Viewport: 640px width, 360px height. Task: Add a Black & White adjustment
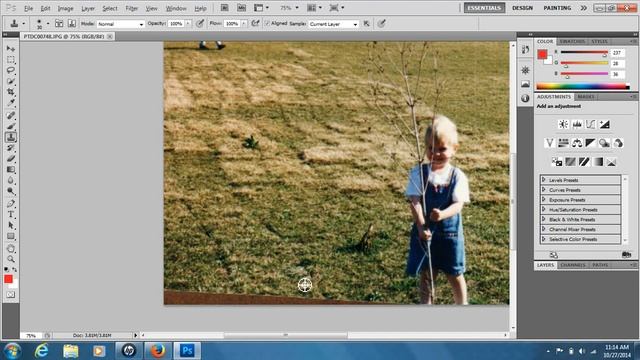[x=591, y=143]
